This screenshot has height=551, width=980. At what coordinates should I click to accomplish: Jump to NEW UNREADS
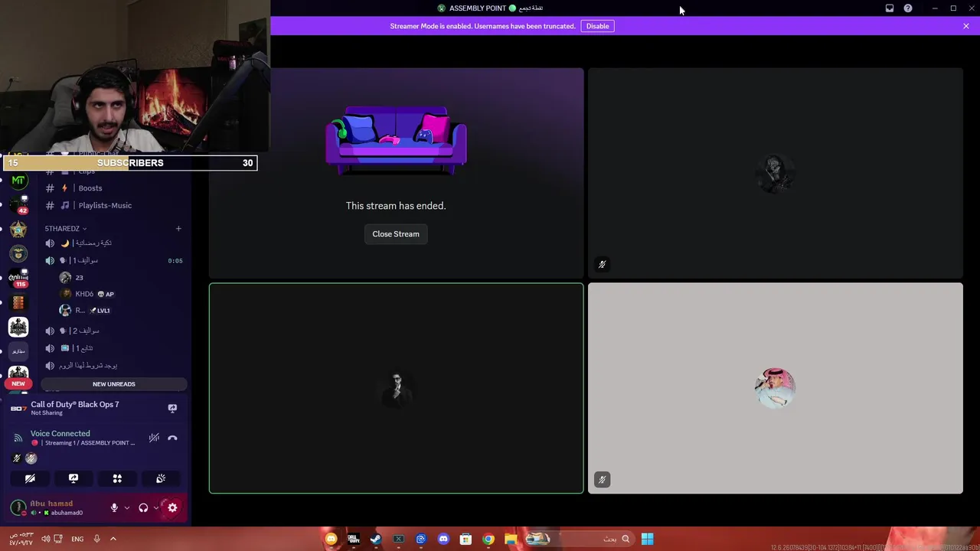click(x=113, y=384)
